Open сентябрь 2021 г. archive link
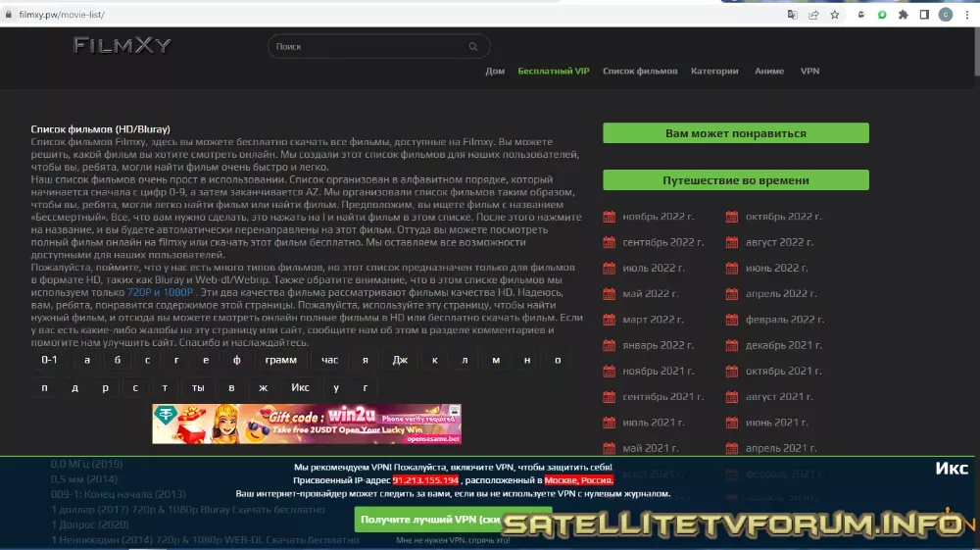 [662, 396]
